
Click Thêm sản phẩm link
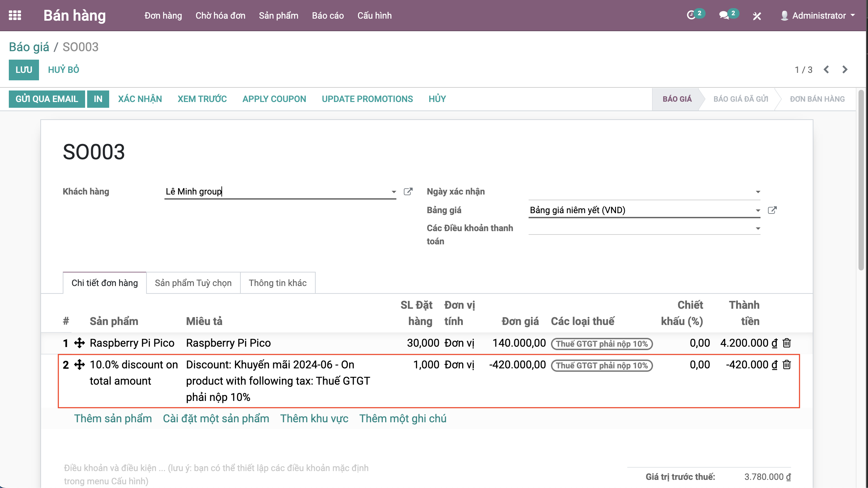(113, 419)
